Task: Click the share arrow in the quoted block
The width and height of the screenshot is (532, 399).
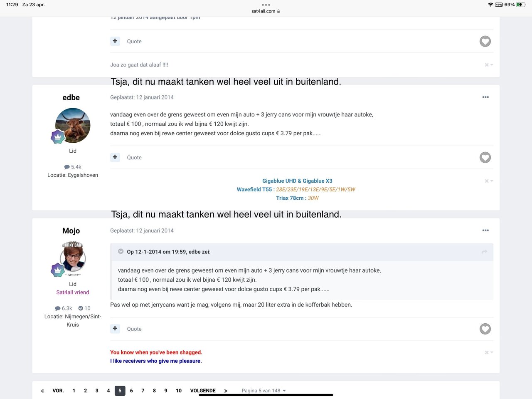Action: 484,252
